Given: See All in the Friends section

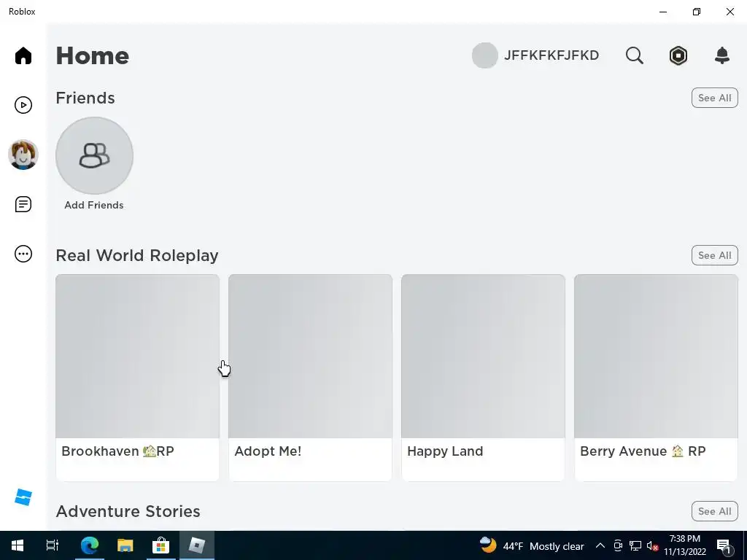Looking at the screenshot, I should (714, 98).
